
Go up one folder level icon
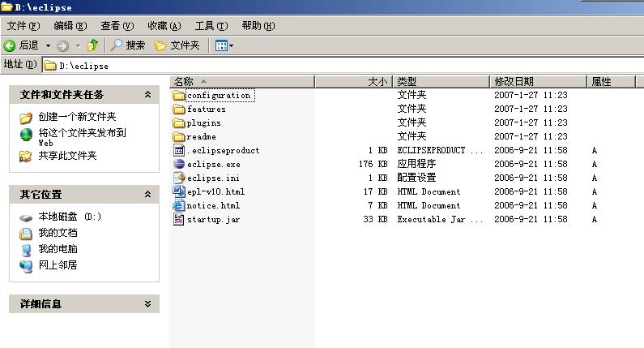click(x=93, y=45)
